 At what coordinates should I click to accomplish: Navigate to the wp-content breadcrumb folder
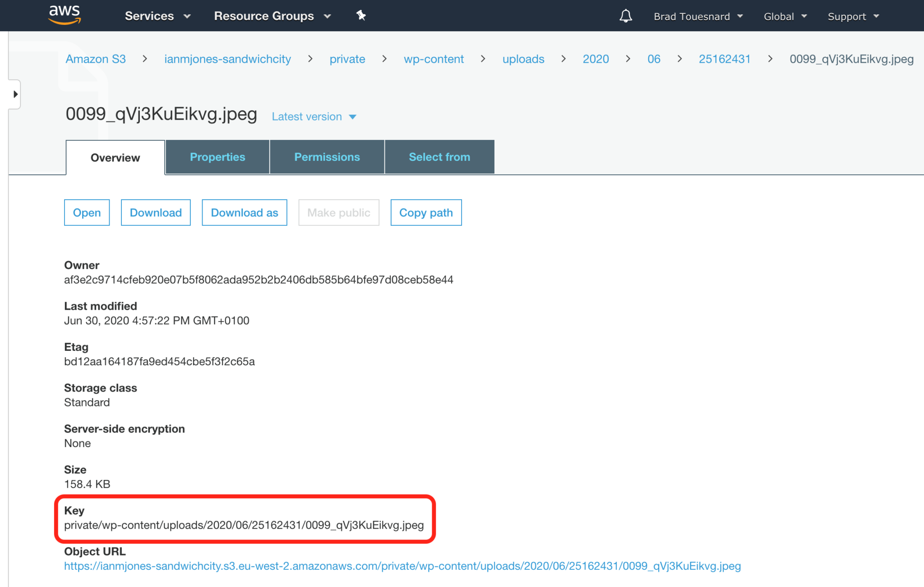tap(433, 59)
